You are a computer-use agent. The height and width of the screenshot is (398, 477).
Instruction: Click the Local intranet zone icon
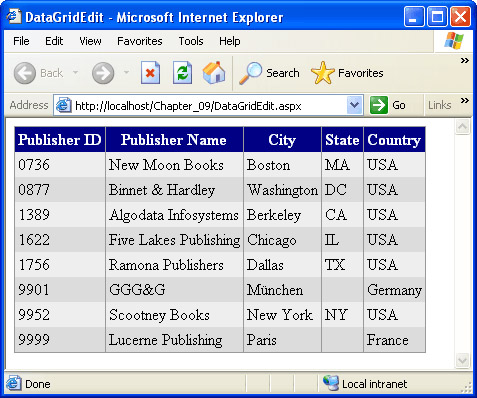click(331, 383)
